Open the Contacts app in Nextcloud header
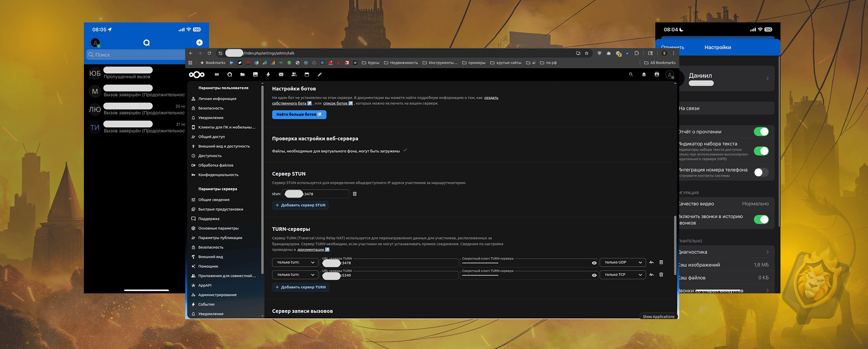The image size is (868, 349). click(294, 75)
